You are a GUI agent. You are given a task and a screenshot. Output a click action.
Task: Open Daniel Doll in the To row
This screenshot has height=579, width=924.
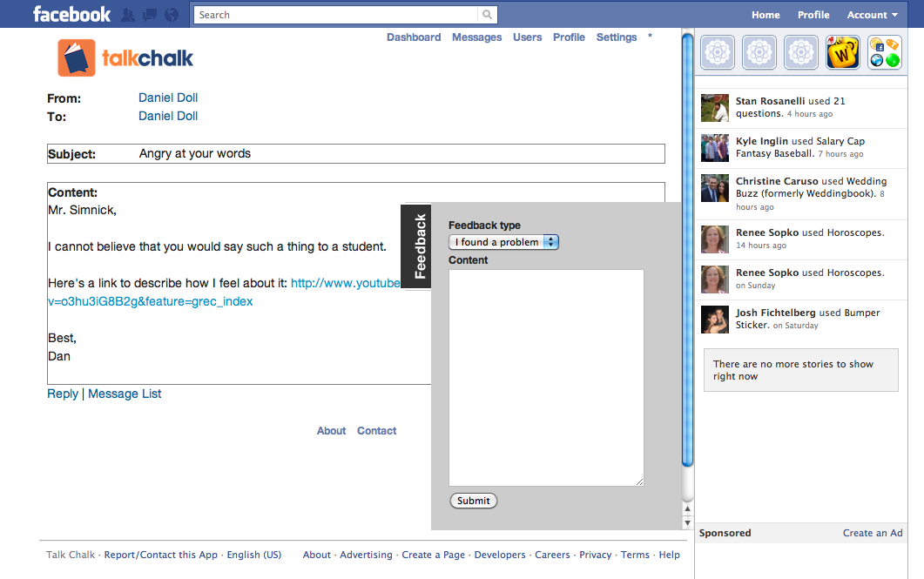(x=168, y=116)
